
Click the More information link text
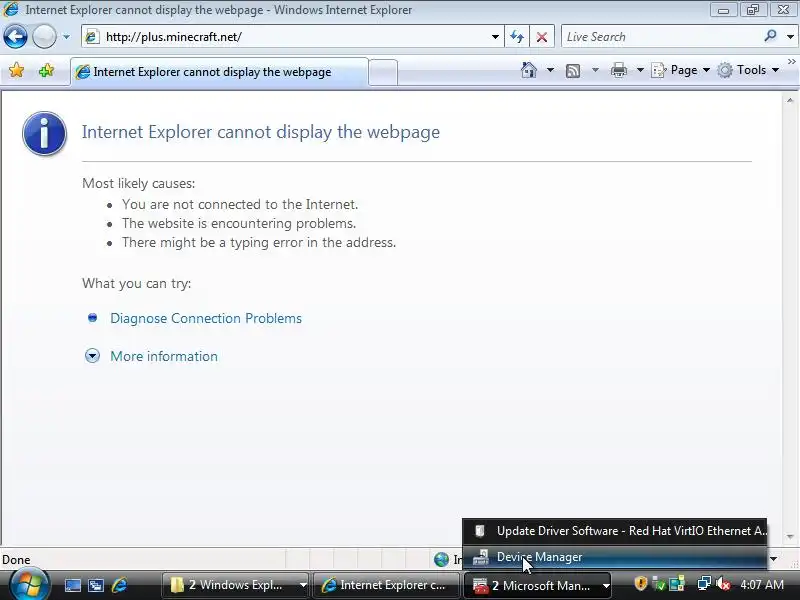(x=164, y=356)
